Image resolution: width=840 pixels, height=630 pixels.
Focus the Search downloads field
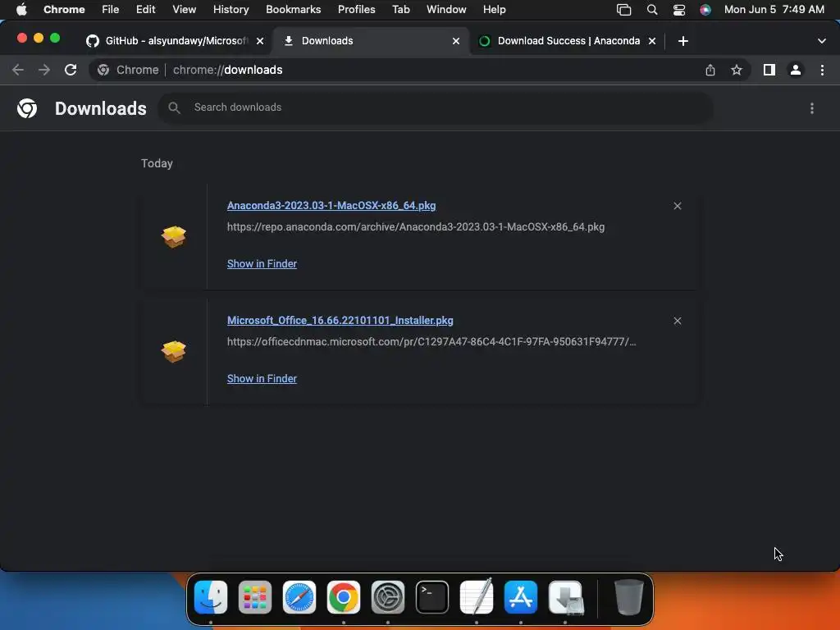[435, 107]
